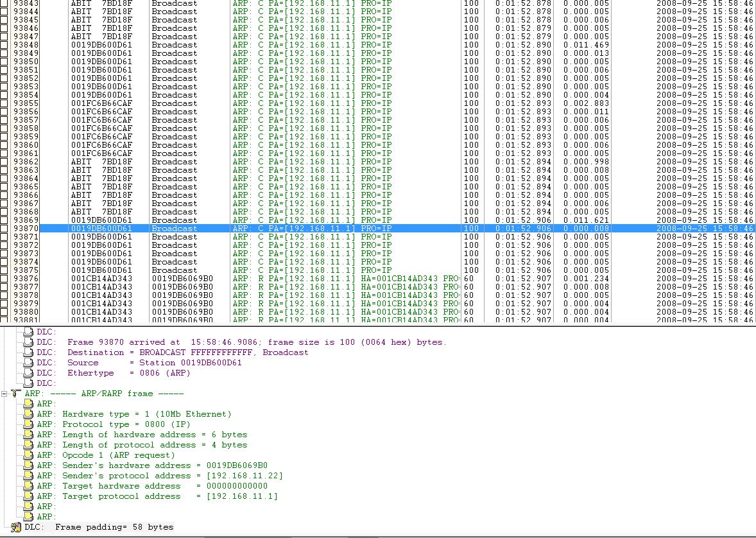The height and width of the screenshot is (538, 756).
Task: Select frame 93848 row from 0019DB600D61
Action: [101, 45]
